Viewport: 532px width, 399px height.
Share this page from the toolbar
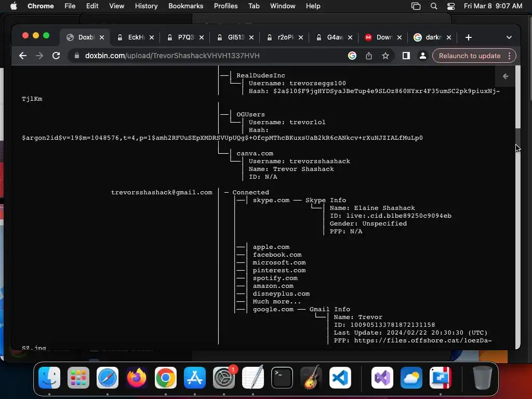(x=369, y=56)
